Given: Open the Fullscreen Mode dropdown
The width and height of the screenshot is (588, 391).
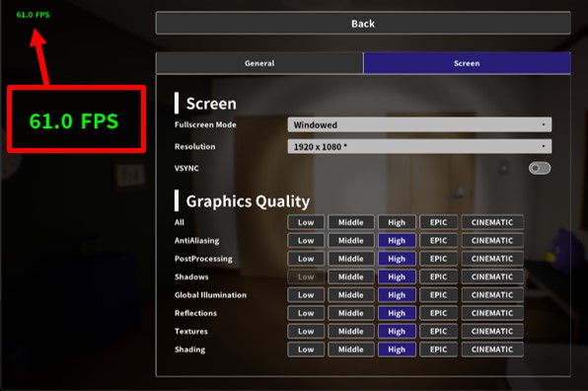Looking at the screenshot, I should coord(419,124).
